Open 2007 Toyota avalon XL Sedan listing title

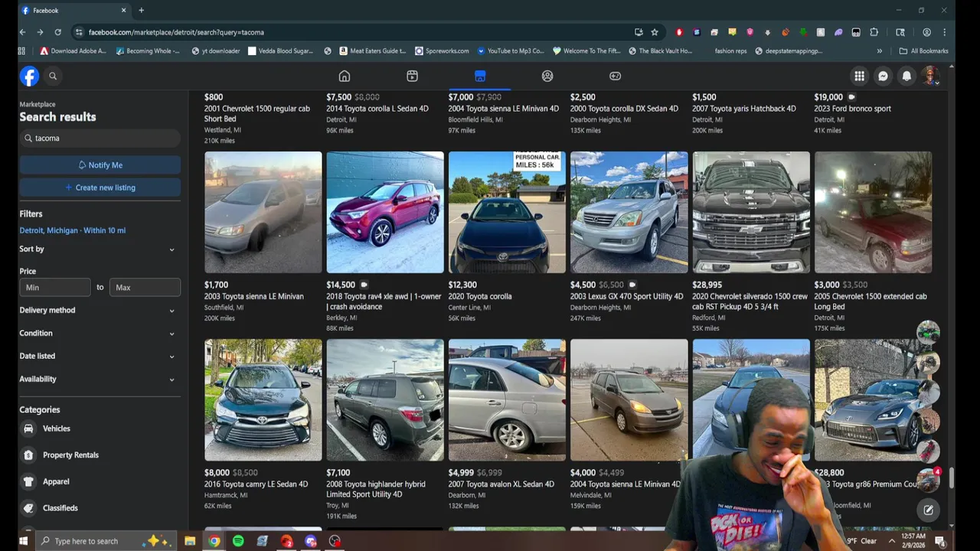click(x=501, y=484)
